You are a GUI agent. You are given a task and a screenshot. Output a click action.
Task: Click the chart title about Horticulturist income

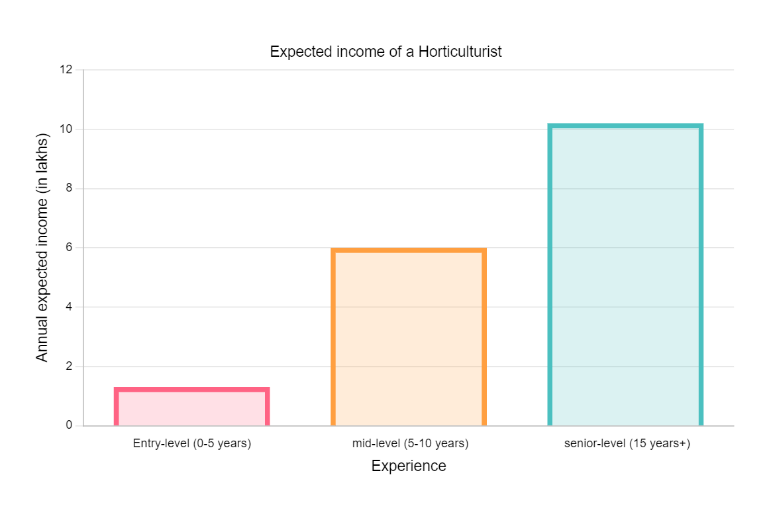(x=385, y=51)
